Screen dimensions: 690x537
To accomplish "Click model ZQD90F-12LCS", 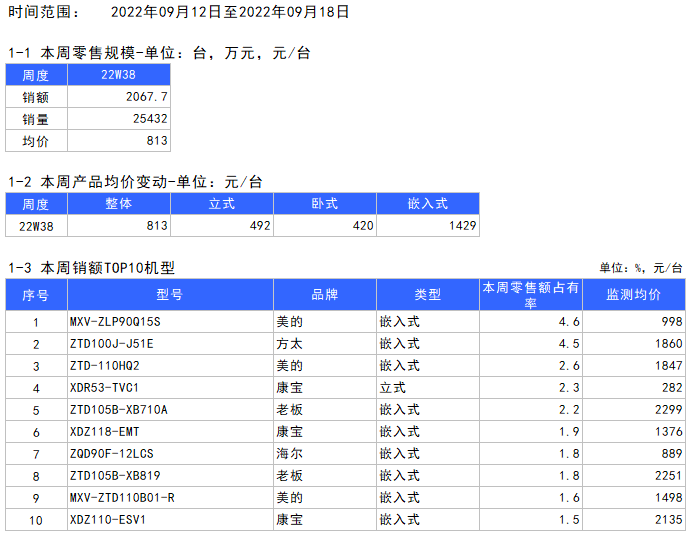I will (111, 454).
